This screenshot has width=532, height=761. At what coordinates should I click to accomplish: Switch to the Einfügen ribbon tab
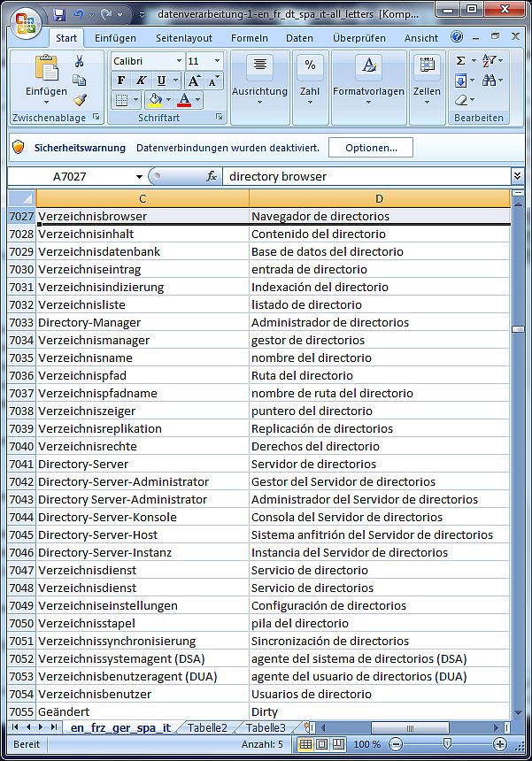115,38
